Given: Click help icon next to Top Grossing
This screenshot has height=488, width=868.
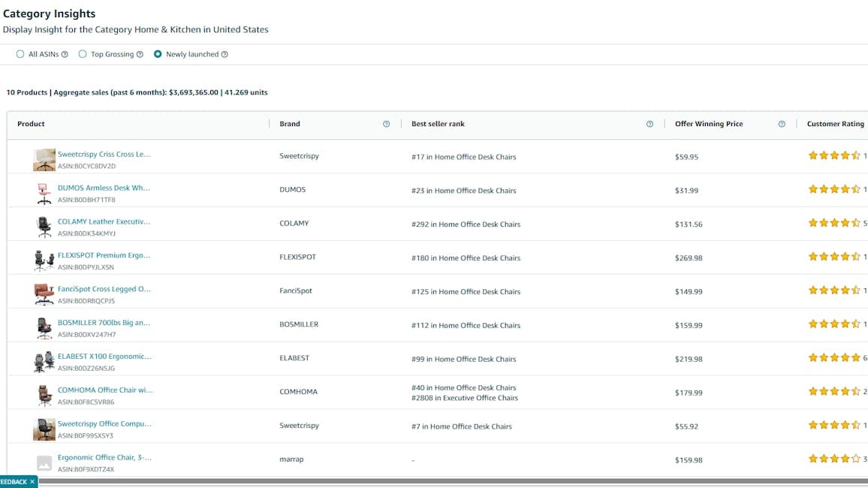Looking at the screenshot, I should (x=140, y=54).
